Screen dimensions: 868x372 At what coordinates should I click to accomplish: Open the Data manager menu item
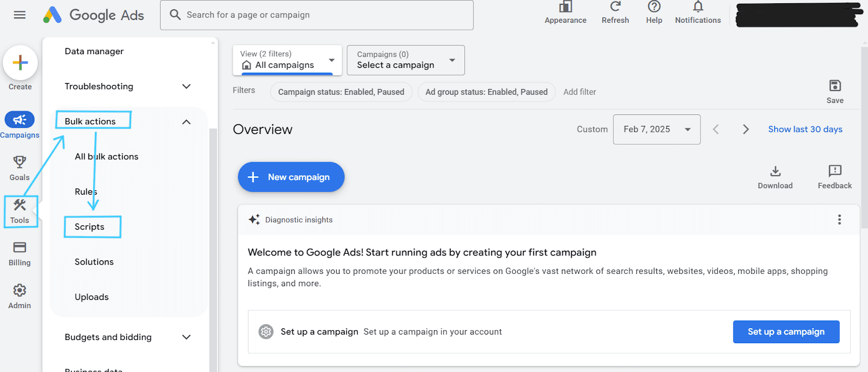click(94, 52)
